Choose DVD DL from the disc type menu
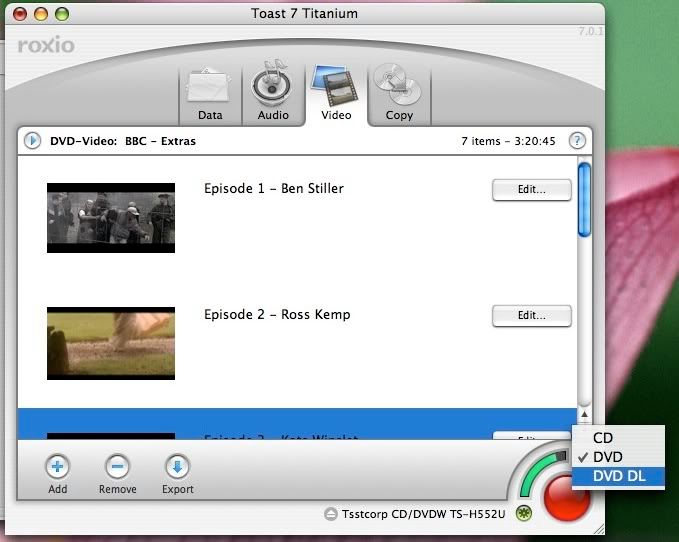This screenshot has width=679, height=542. 618,476
